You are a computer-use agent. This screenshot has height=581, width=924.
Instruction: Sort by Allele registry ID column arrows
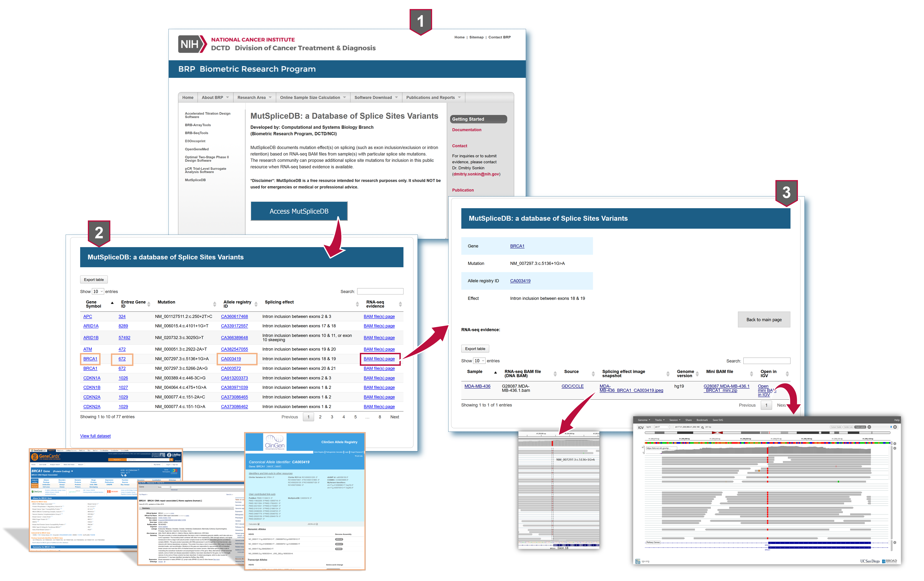coord(256,304)
